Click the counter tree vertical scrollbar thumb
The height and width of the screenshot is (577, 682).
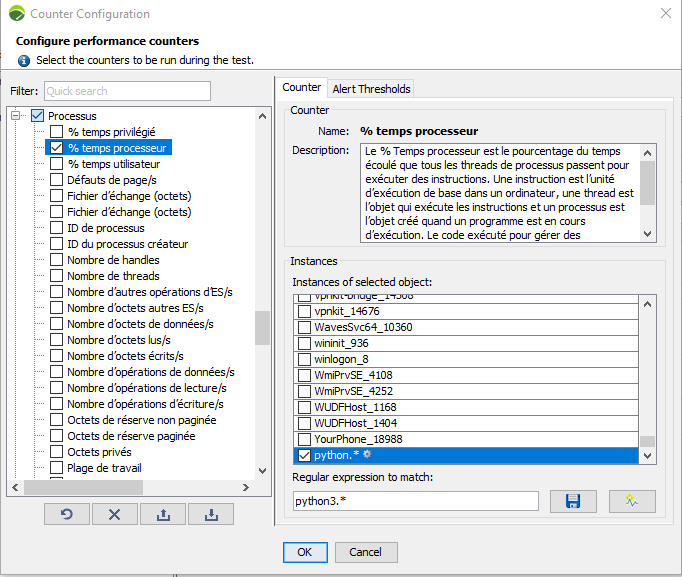(262, 327)
